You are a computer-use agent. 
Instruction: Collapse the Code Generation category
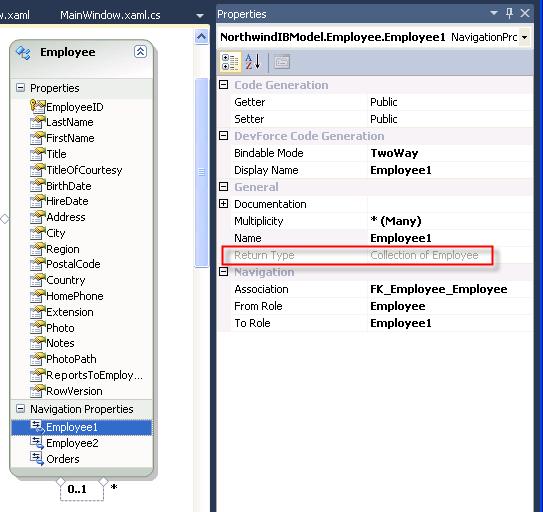click(224, 85)
